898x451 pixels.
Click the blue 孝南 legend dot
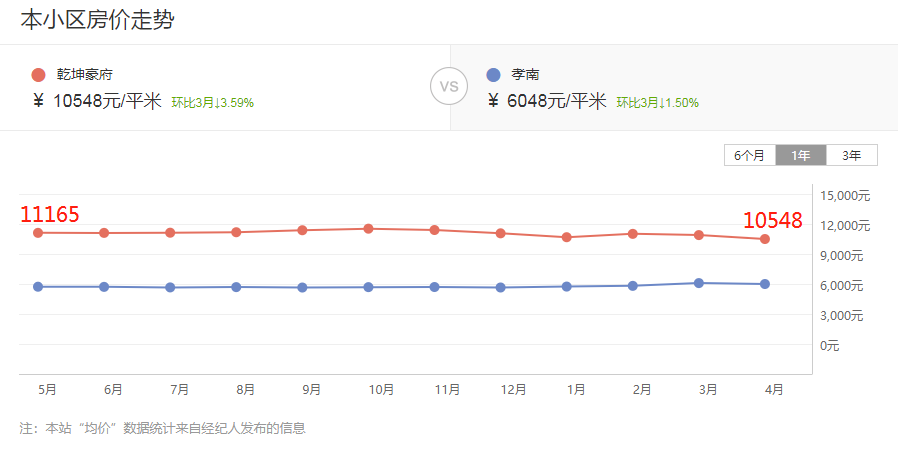point(492,74)
